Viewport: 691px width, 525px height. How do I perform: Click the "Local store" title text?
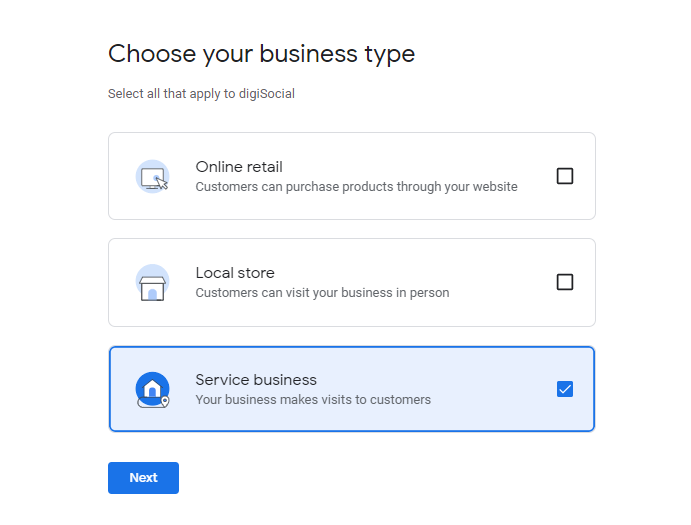235,273
